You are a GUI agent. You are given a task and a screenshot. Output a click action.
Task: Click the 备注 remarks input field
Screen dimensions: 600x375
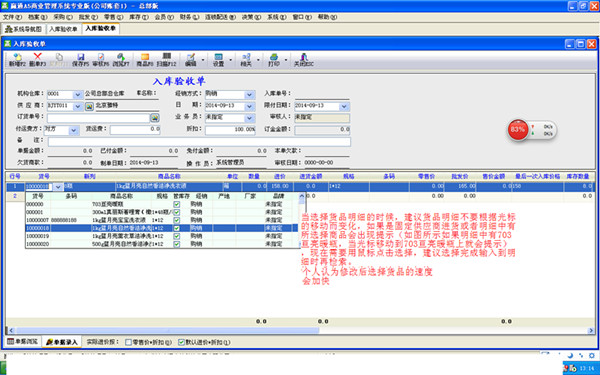tap(199, 142)
